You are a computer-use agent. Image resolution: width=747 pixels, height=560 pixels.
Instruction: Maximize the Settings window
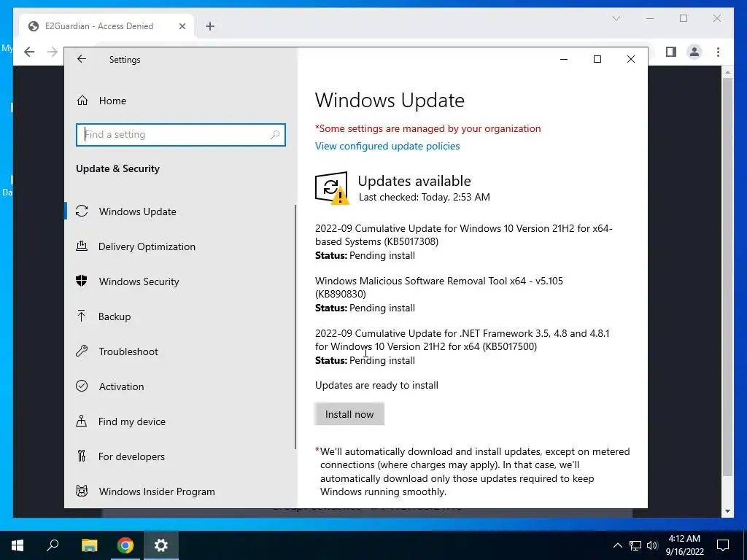click(x=597, y=59)
